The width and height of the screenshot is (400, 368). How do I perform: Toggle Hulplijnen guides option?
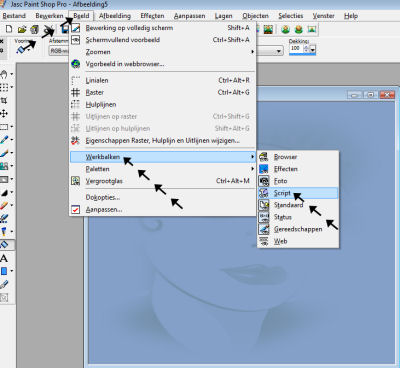pyautogui.click(x=162, y=104)
